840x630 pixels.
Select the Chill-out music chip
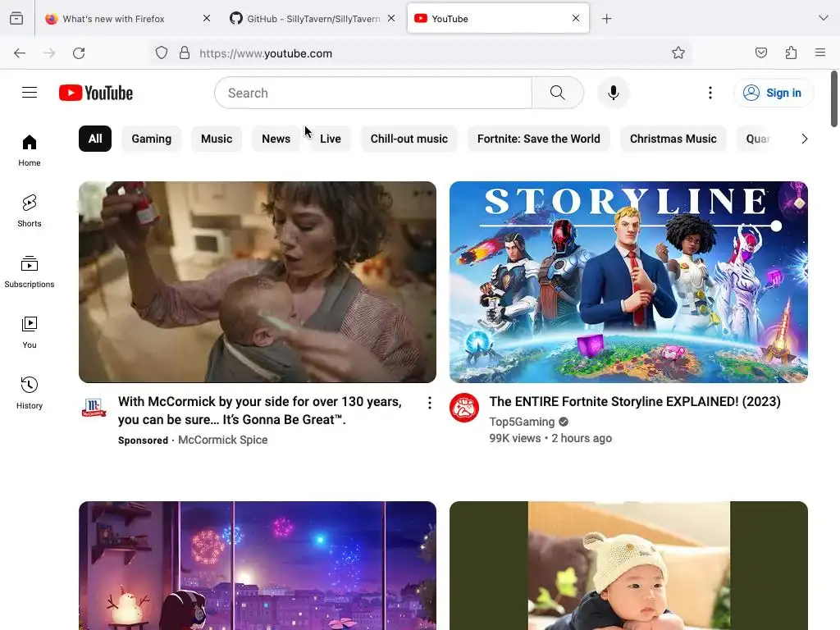pyautogui.click(x=409, y=139)
